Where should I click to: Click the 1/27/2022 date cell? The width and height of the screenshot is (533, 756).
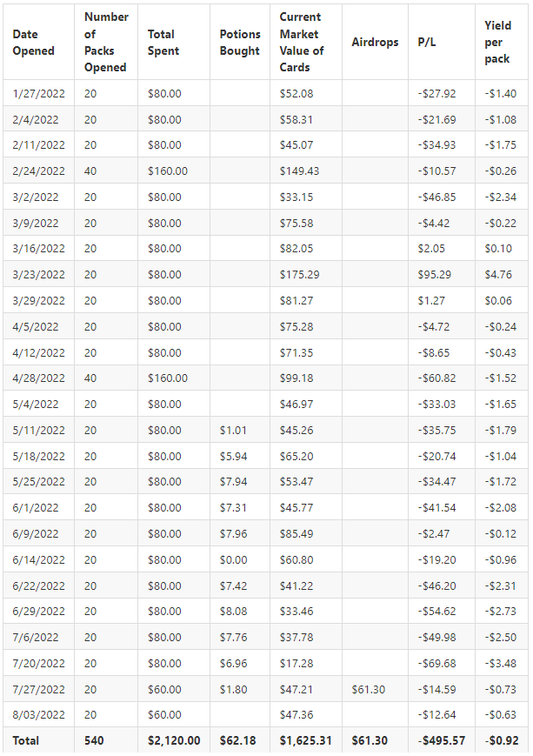(x=38, y=94)
